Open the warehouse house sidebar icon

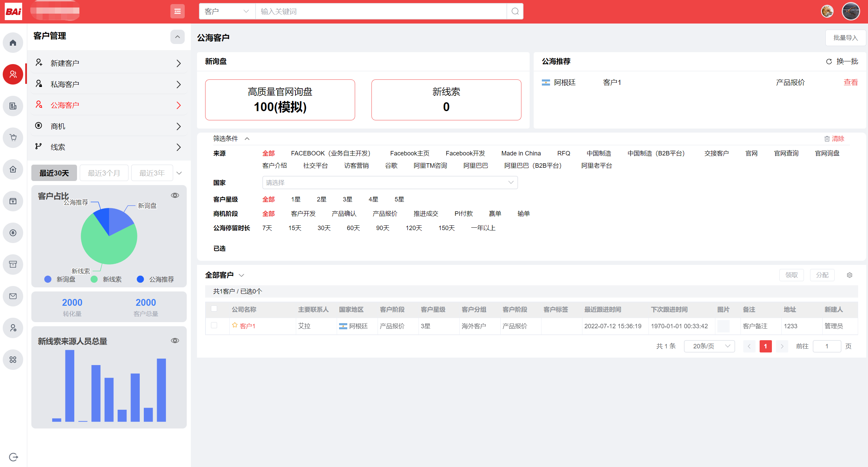pyautogui.click(x=13, y=169)
